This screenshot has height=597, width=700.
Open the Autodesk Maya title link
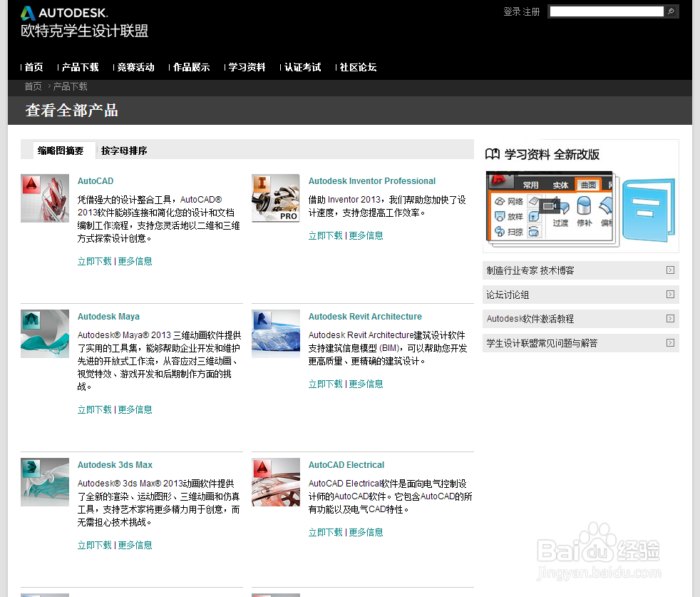coord(108,317)
